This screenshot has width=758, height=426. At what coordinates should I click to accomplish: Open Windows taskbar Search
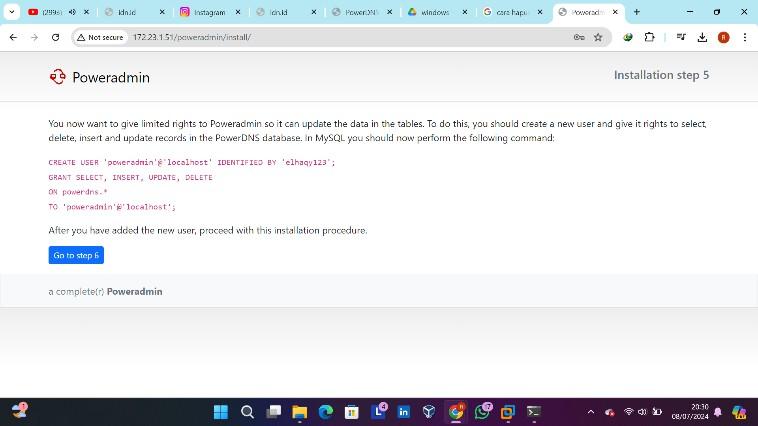(247, 412)
